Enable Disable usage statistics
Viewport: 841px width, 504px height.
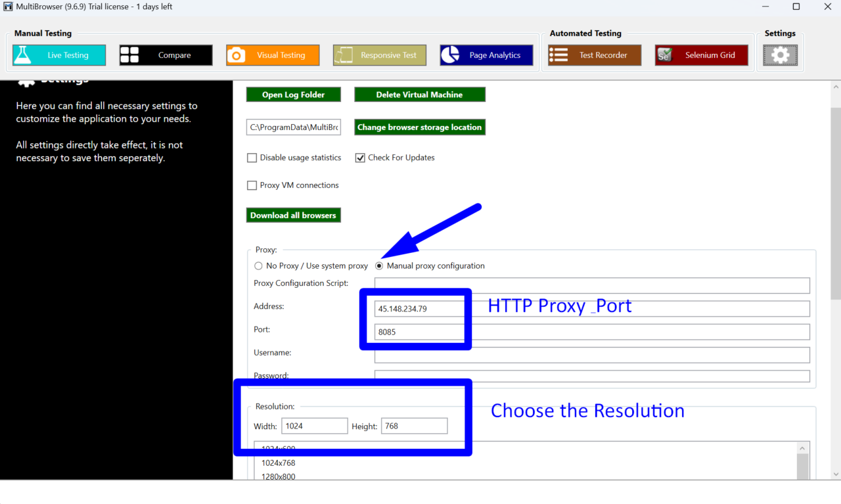click(x=252, y=158)
